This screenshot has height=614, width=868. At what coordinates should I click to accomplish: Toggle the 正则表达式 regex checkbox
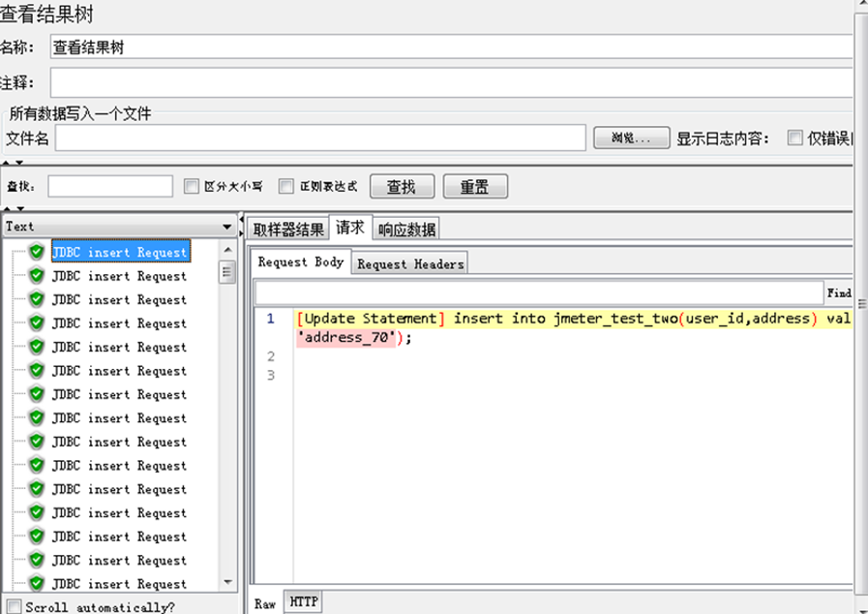286,186
